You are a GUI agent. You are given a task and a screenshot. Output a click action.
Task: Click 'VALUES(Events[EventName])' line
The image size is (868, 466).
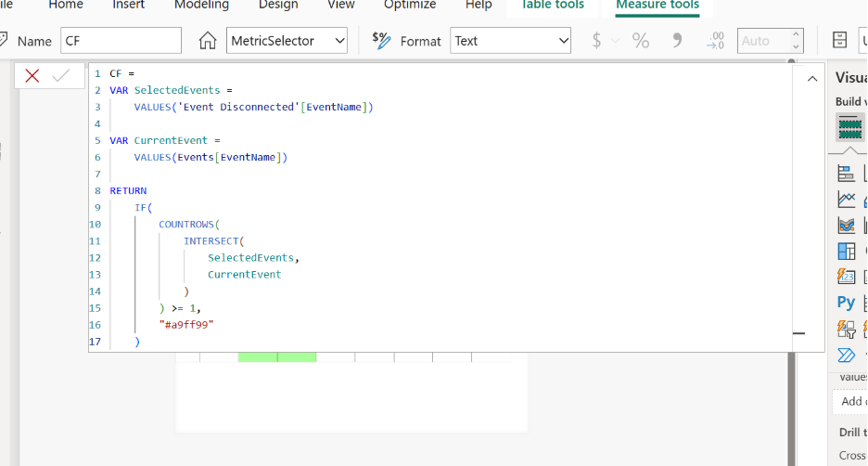point(211,158)
